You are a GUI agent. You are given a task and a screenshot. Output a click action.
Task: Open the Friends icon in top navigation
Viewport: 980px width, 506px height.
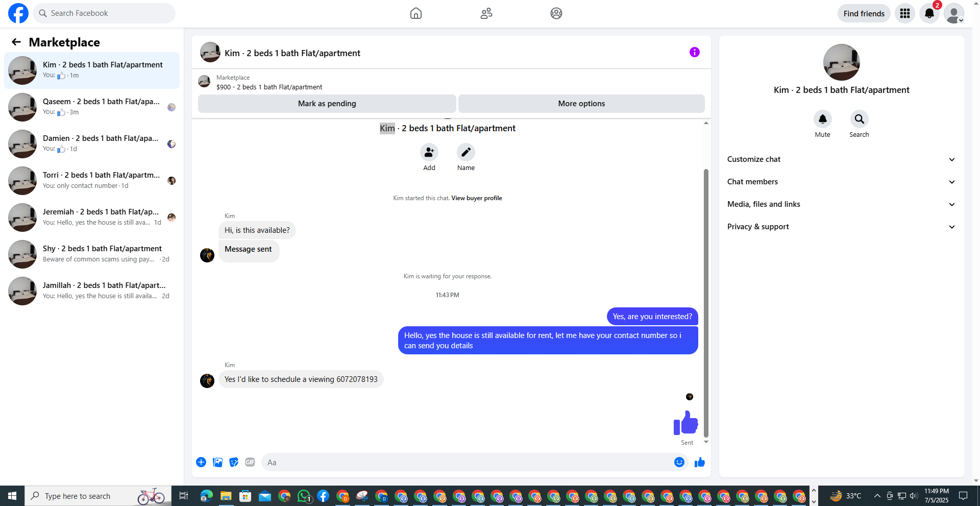pos(486,13)
